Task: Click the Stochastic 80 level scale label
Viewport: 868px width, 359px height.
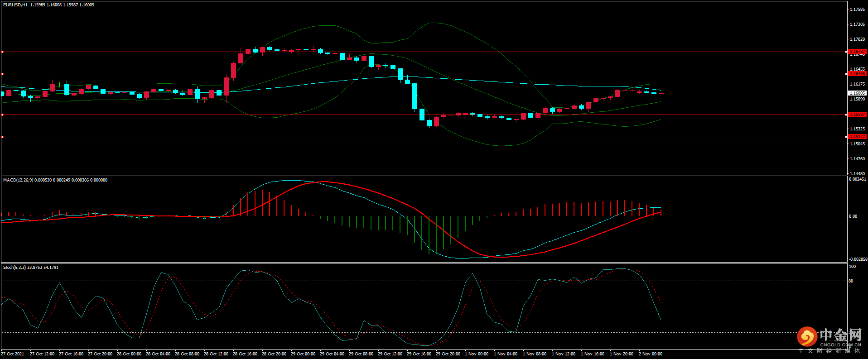Action: click(x=851, y=281)
